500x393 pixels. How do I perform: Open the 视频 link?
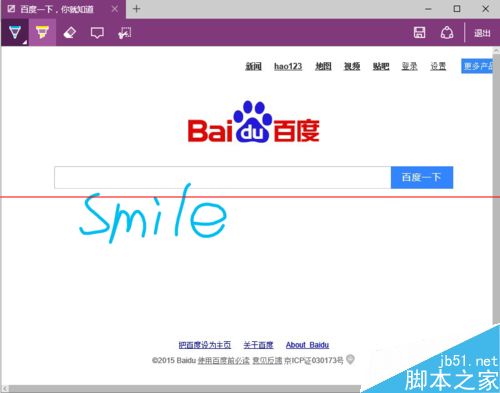(352, 66)
